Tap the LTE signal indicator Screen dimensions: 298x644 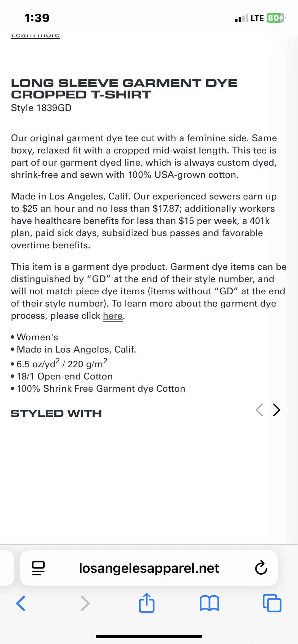[x=257, y=18]
